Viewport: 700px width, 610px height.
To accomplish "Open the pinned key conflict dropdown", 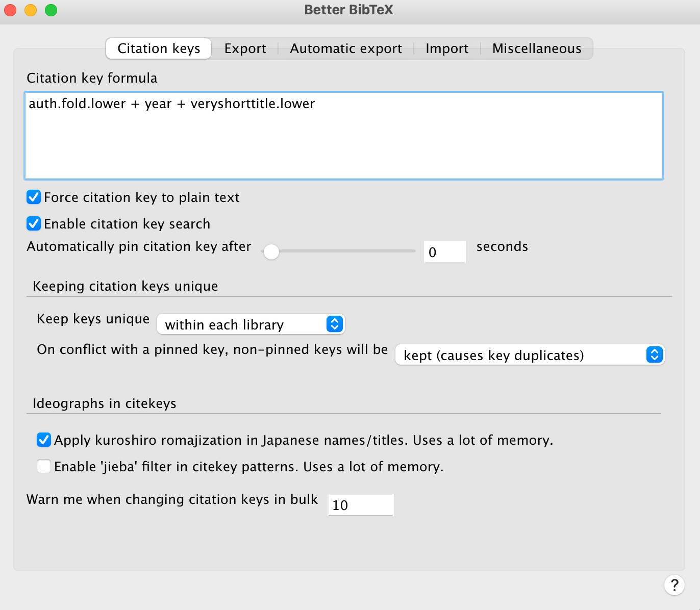I will click(530, 355).
